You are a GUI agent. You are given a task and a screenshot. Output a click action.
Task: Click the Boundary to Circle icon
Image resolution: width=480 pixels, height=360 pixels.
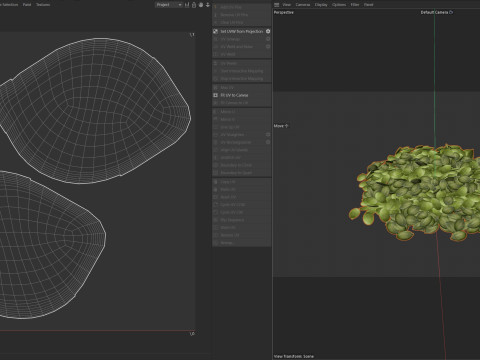215,165
